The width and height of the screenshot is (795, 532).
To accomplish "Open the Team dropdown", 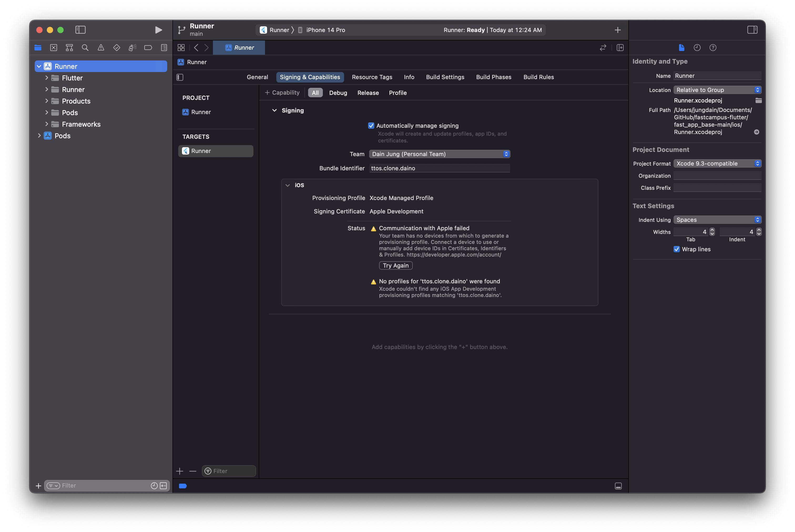I will (439, 154).
